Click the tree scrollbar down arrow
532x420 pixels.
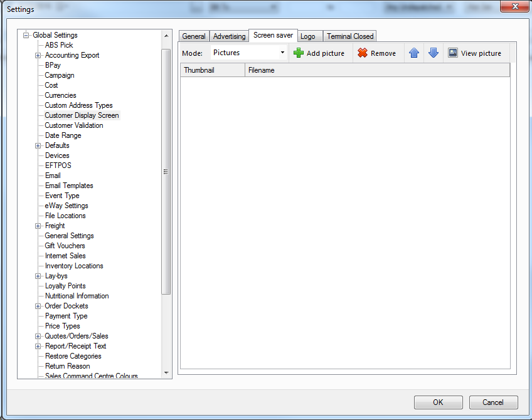pos(166,372)
